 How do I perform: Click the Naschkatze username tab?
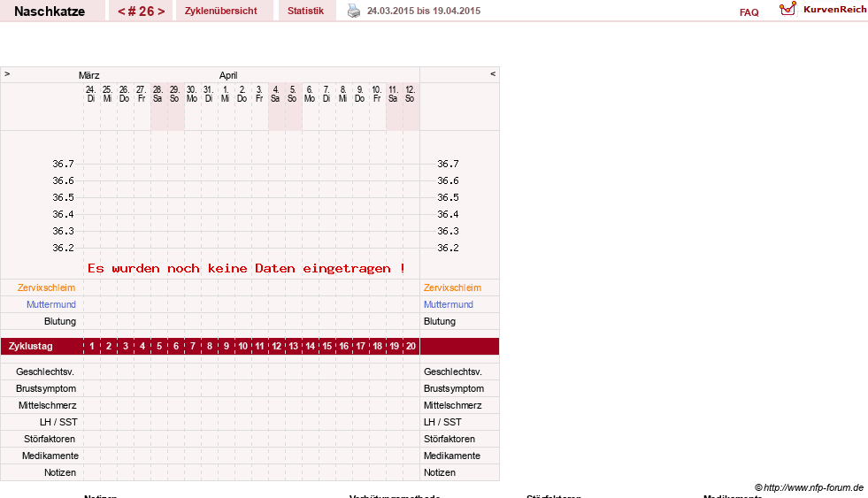click(50, 11)
